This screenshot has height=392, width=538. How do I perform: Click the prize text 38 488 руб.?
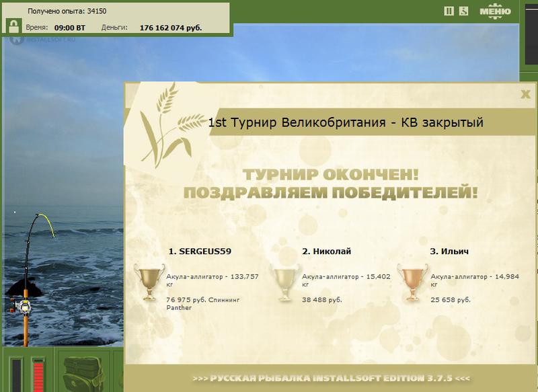tap(322, 300)
